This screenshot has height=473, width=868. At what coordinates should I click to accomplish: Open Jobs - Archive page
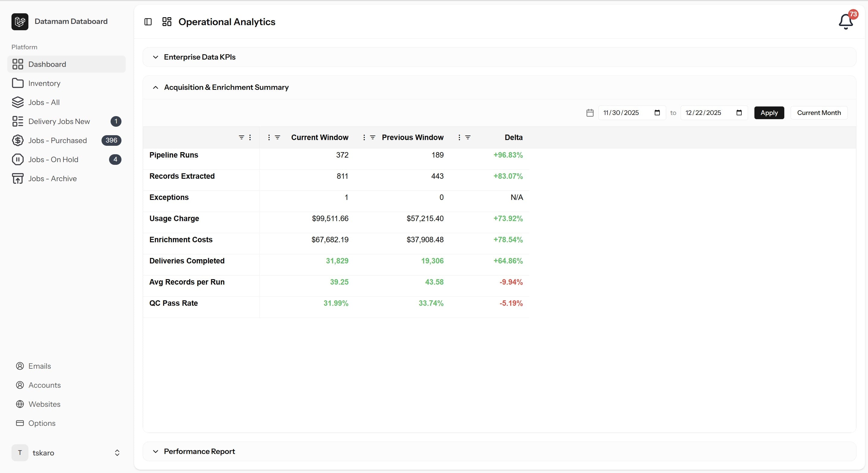(66, 178)
